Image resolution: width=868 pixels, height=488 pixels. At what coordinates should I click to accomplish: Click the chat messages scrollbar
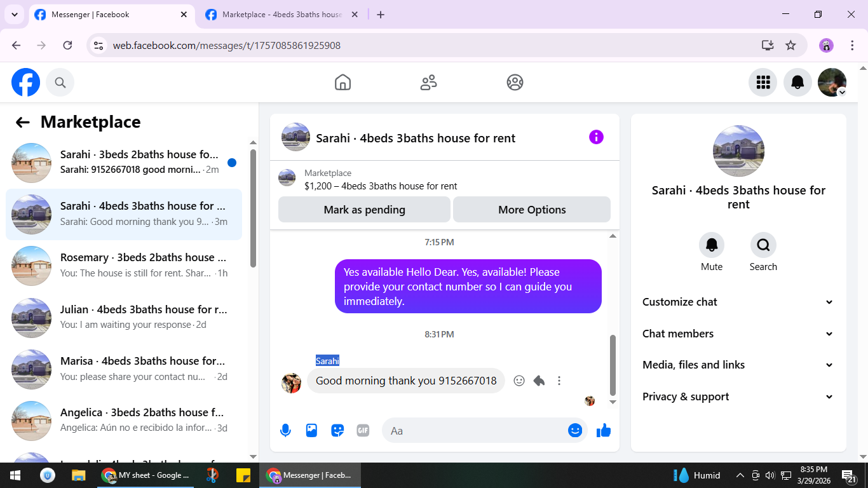(x=613, y=365)
